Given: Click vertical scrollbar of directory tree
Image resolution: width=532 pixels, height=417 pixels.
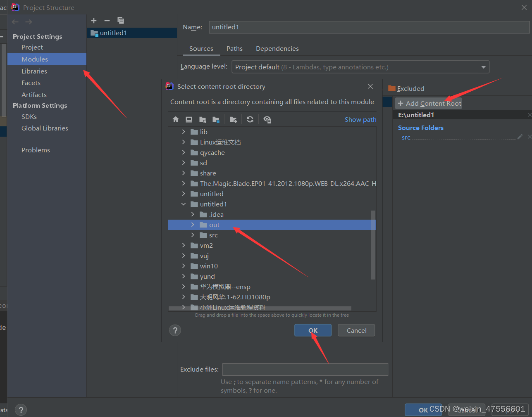Looking at the screenshot, I should click(x=373, y=245).
